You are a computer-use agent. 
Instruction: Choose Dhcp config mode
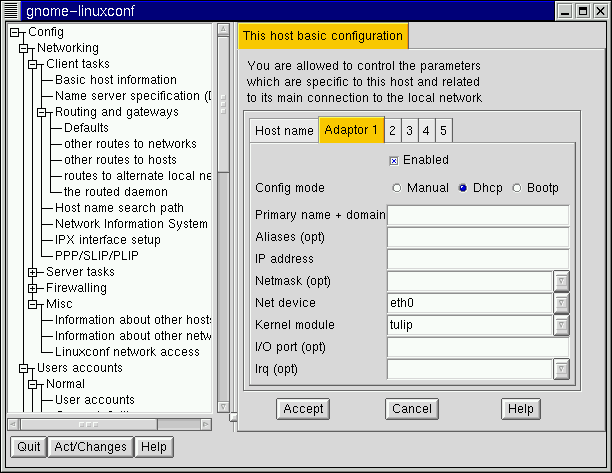tap(463, 188)
